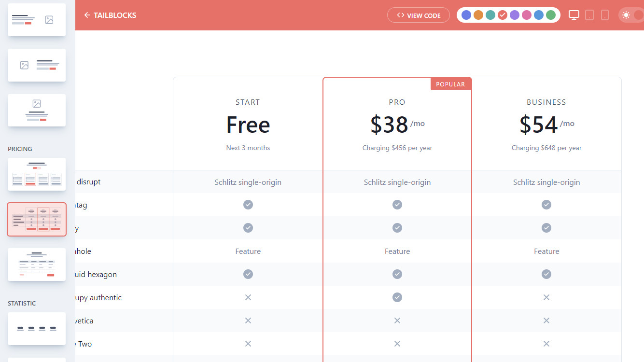Viewport: 644px width, 362px height.
Task: Click PRO check in 'upy authentic' row
Action: [x=397, y=297]
